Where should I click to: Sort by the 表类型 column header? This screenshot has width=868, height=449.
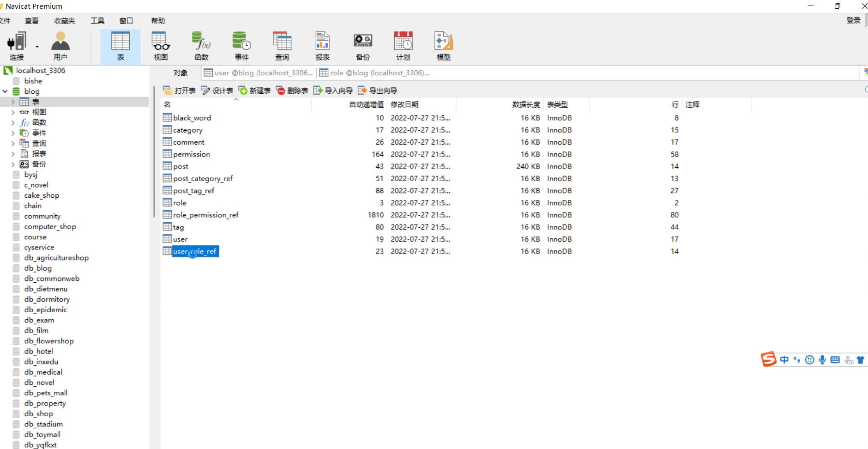[x=567, y=105]
